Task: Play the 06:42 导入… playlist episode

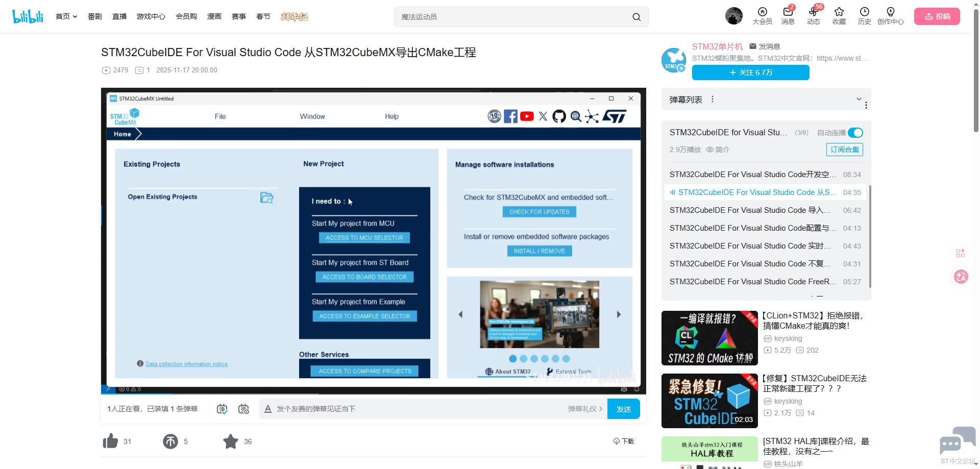Action: 766,210
